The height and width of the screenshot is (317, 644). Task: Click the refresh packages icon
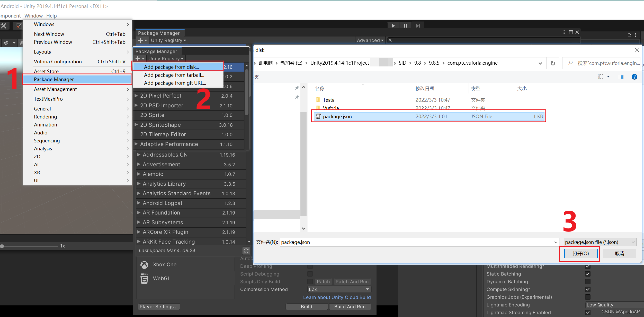246,251
